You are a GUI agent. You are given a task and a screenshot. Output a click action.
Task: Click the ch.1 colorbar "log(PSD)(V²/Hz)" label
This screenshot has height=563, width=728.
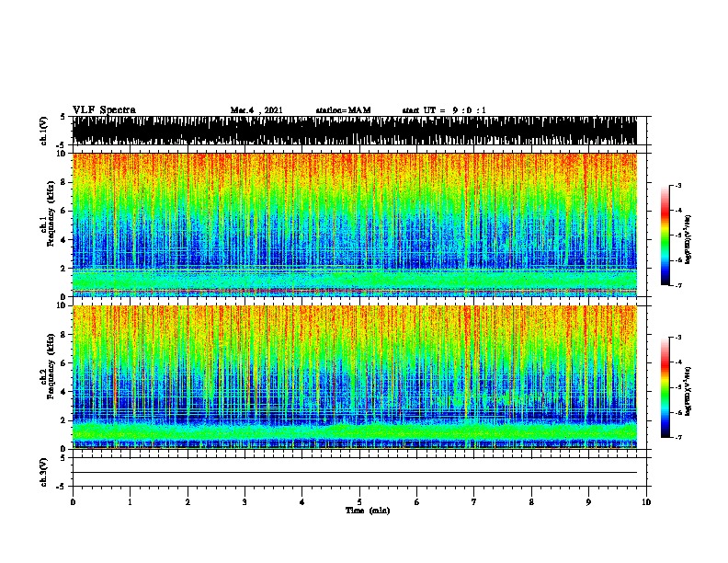point(688,240)
